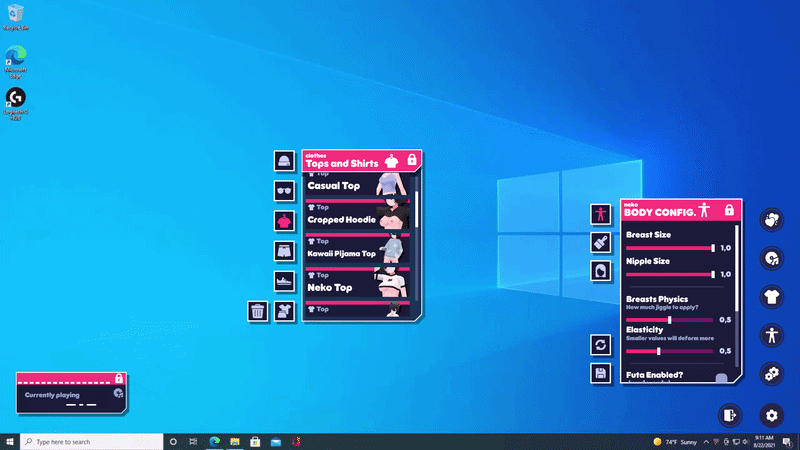Open the music disc round button

(771, 258)
